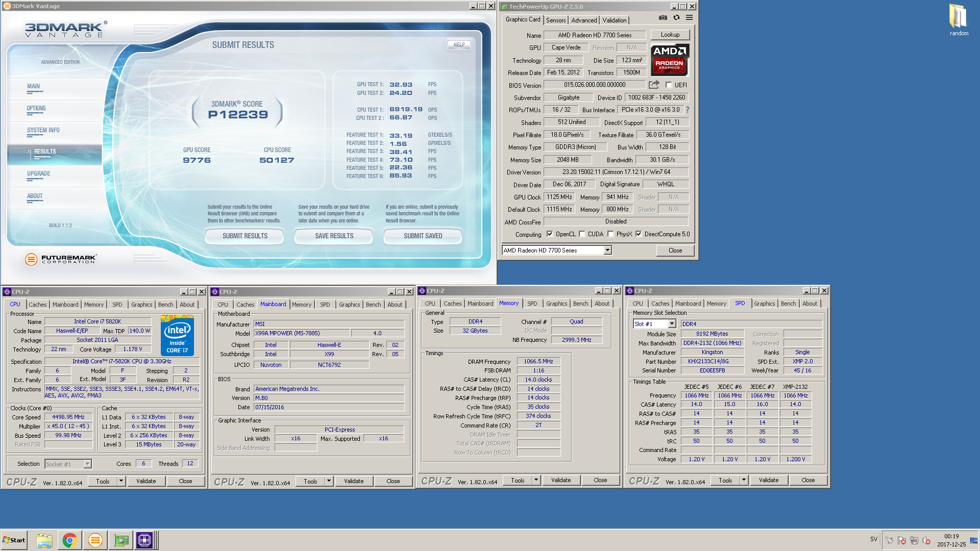Click the bus interface question mark
This screenshot has height=551, width=980.
click(x=688, y=110)
